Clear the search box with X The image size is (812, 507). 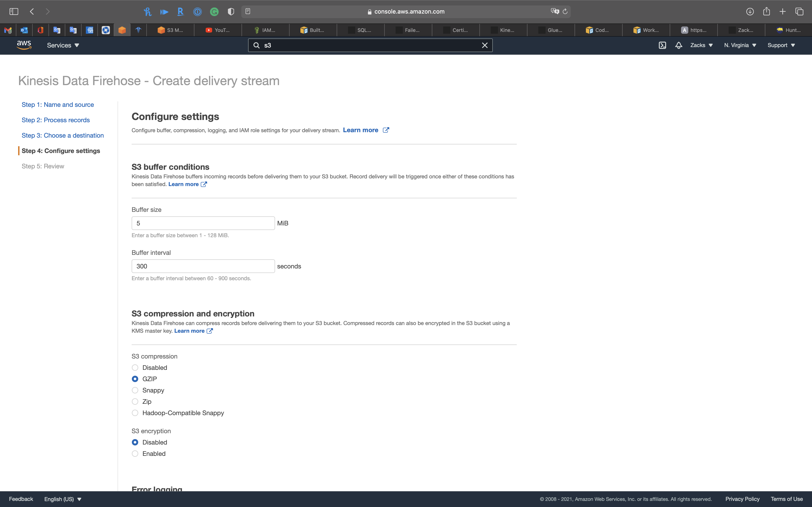[x=485, y=45]
